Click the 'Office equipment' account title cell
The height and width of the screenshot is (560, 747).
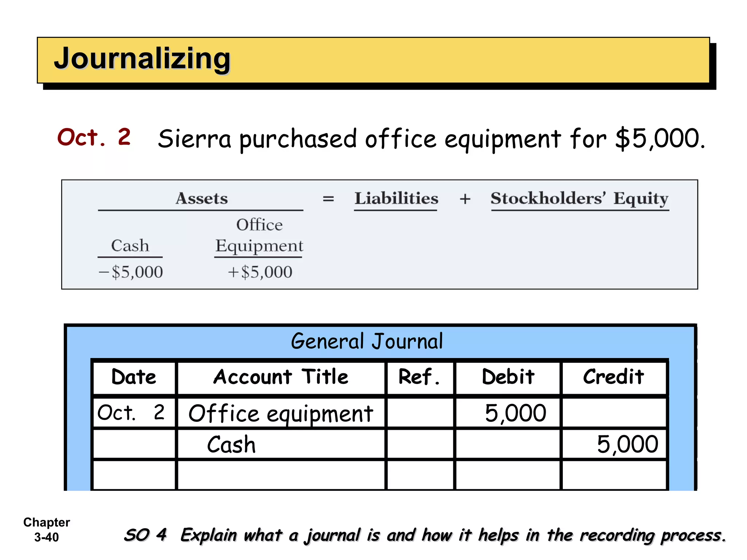(x=281, y=413)
